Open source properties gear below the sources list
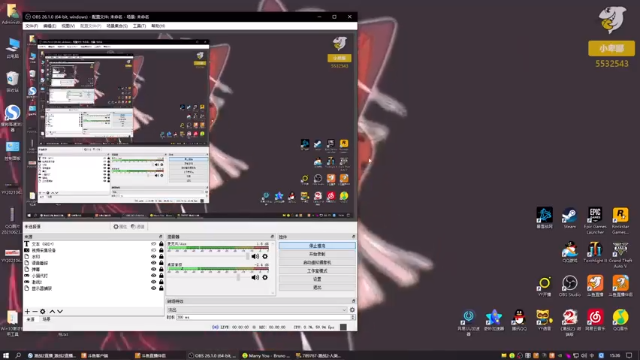 point(42,311)
